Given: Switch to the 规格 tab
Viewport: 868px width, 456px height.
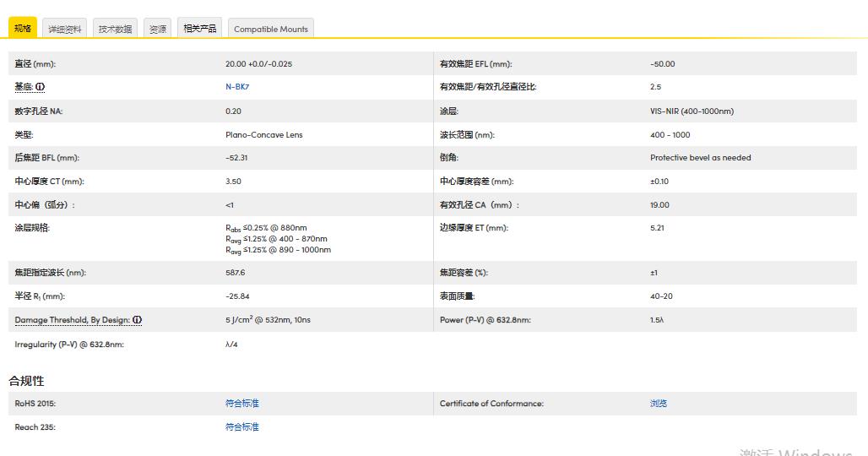Looking at the screenshot, I should coord(23,28).
